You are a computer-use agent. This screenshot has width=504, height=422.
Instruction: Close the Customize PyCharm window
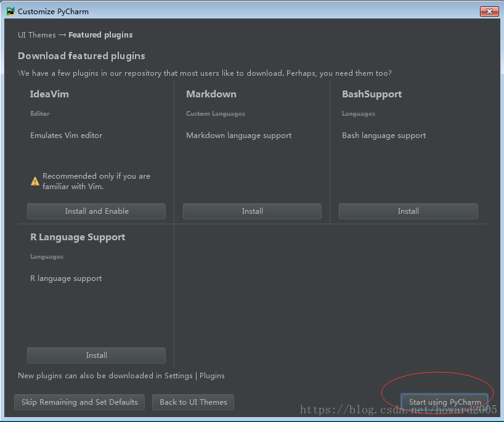click(x=489, y=11)
